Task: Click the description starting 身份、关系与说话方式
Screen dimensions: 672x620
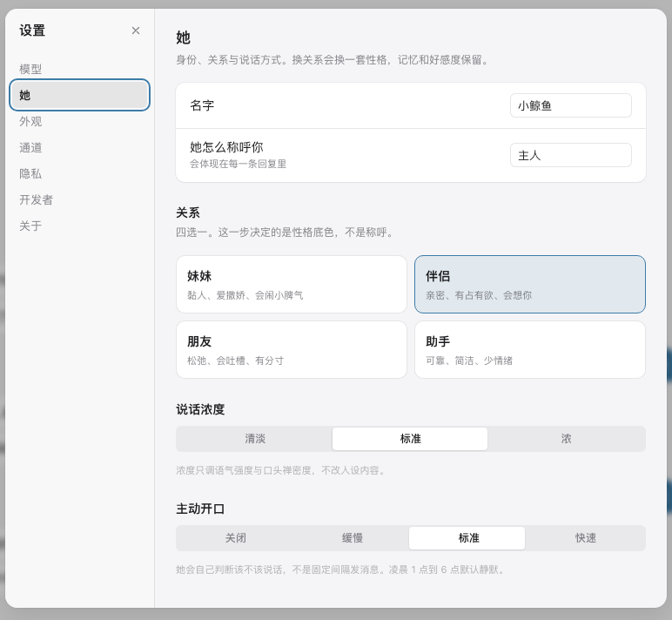Action: point(333,59)
